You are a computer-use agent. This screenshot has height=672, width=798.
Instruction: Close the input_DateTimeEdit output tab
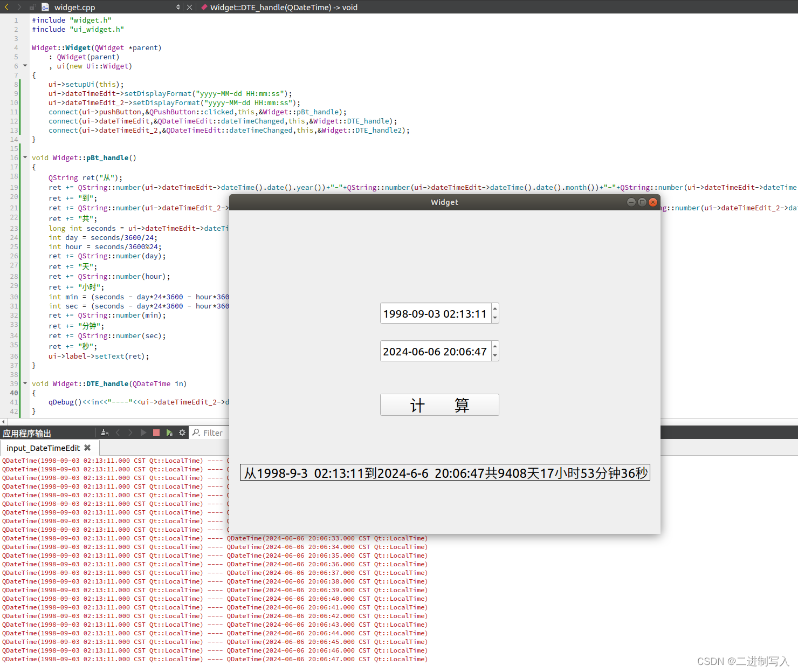[x=87, y=448]
